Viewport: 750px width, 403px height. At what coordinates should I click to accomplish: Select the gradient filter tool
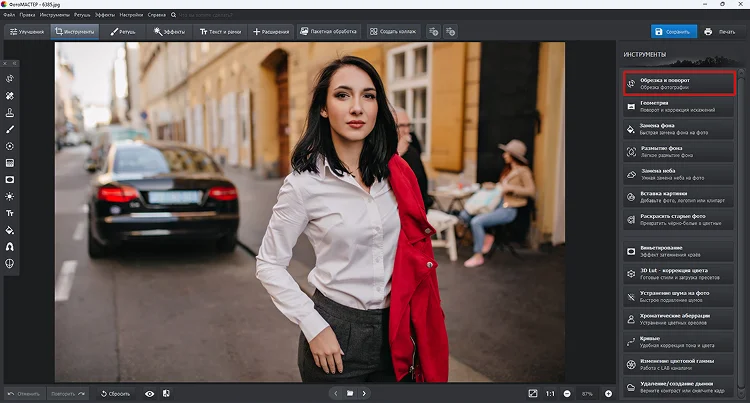coord(10,163)
